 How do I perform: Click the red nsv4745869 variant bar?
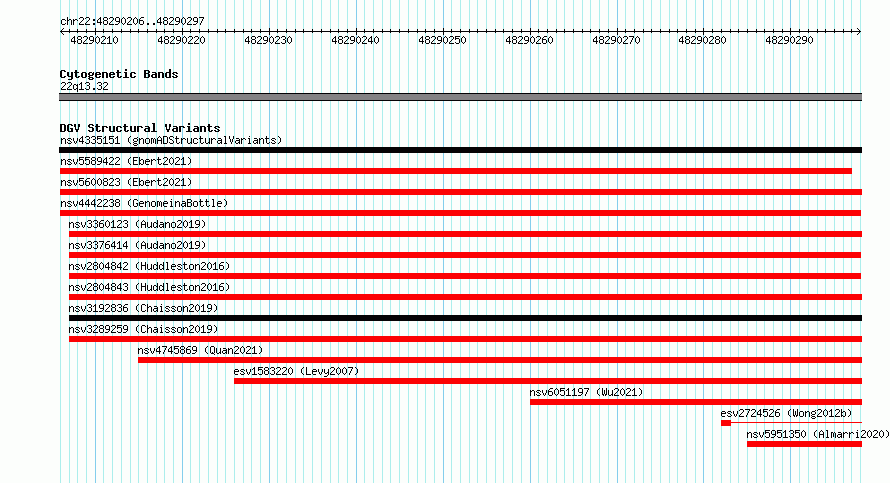(x=500, y=360)
